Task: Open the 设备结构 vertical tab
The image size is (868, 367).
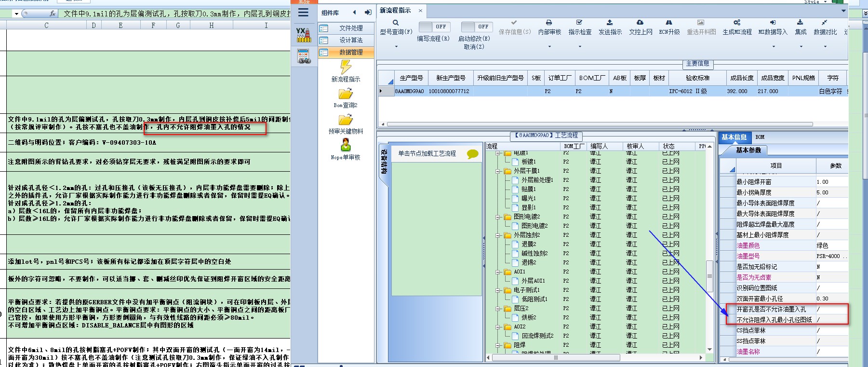Action: click(384, 161)
